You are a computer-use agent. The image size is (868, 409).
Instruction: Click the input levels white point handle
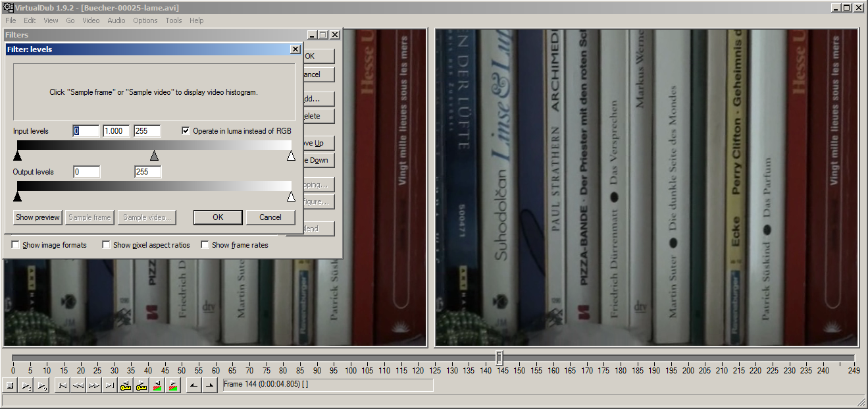(291, 156)
